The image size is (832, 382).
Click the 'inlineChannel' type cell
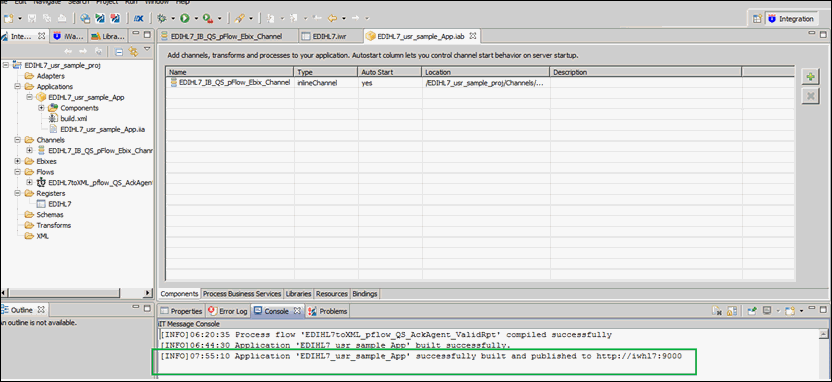pos(326,83)
